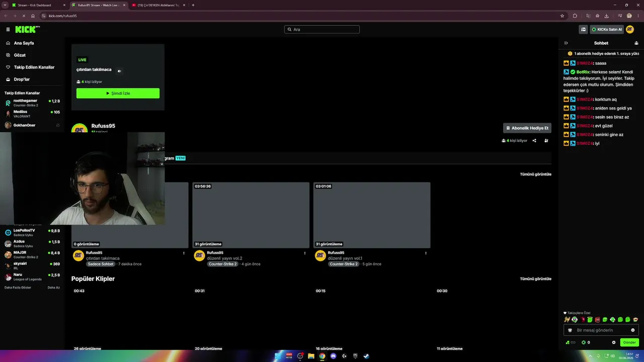Insert the first gold emote
Screen dimensions: 644x362
[567, 320]
